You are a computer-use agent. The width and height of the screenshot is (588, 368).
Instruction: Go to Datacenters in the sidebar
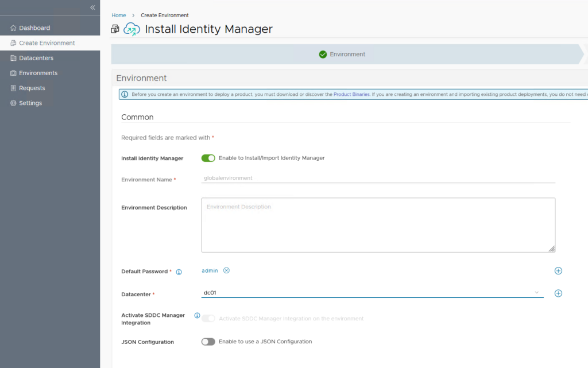pyautogui.click(x=36, y=58)
